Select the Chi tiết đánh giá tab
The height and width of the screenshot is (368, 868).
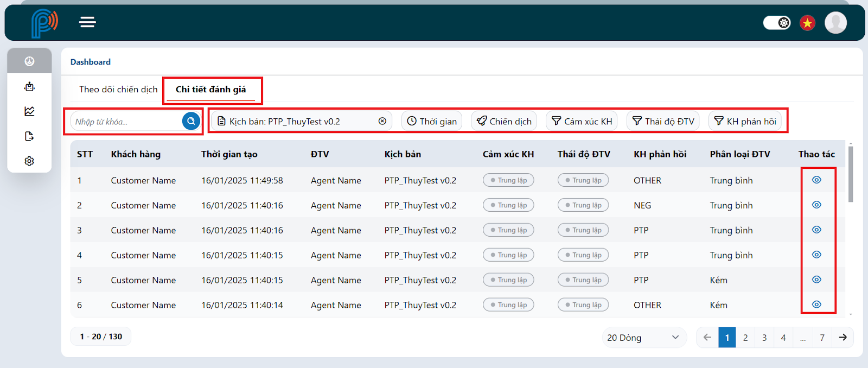(211, 90)
